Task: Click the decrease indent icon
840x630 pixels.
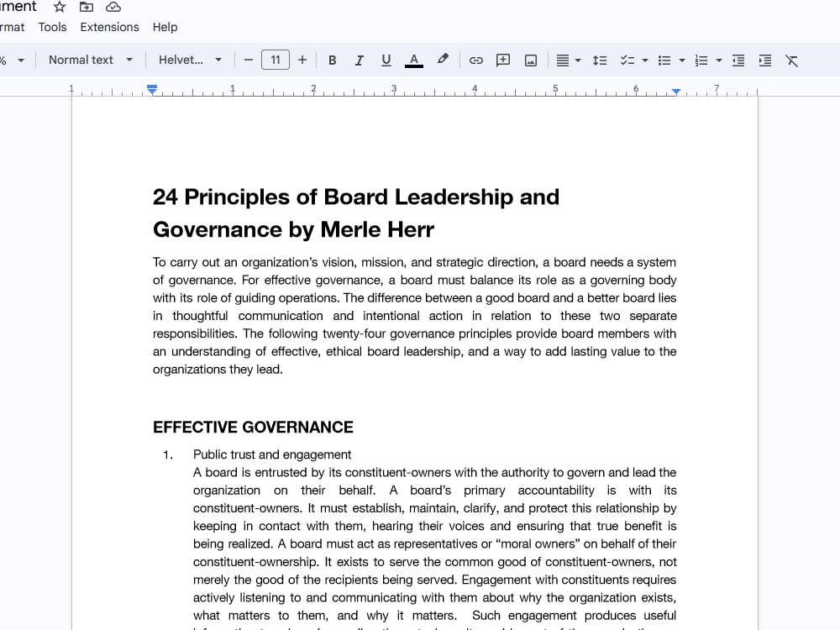Action: coord(738,60)
